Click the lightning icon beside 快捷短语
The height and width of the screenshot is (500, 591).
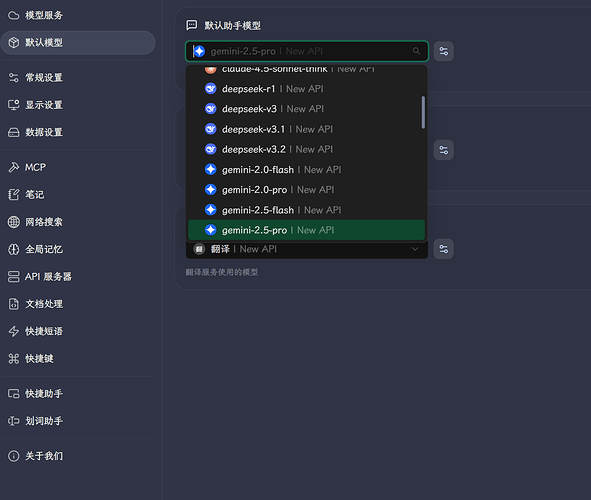tap(14, 331)
